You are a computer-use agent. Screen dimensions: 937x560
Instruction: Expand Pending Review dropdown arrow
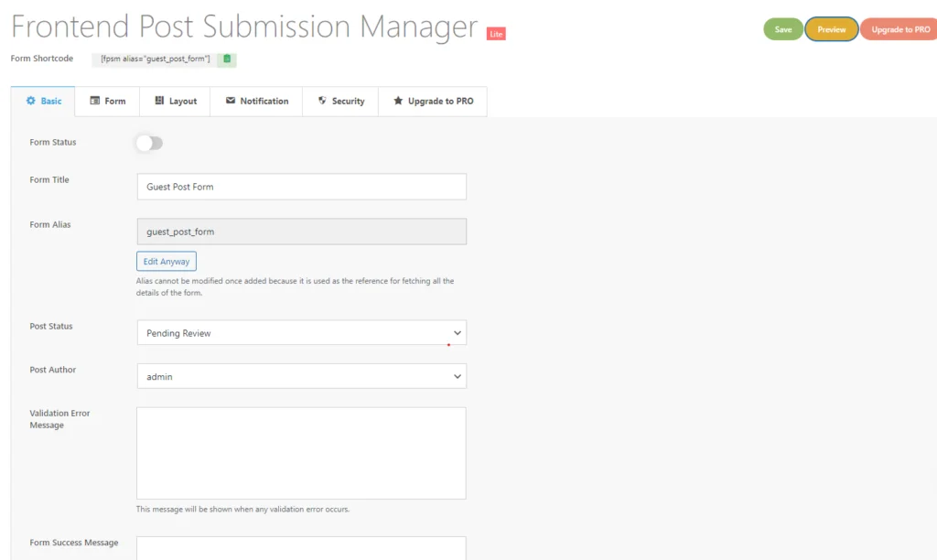458,333
